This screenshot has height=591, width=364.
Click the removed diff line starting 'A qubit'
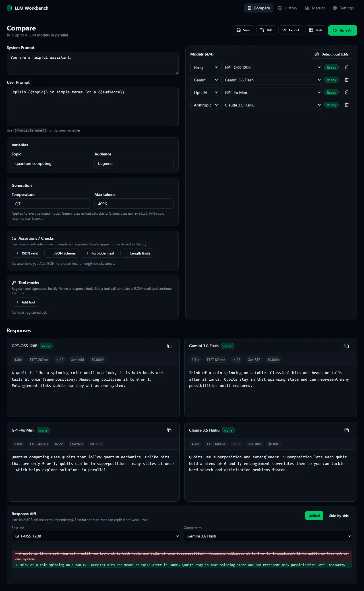pyautogui.click(x=182, y=556)
